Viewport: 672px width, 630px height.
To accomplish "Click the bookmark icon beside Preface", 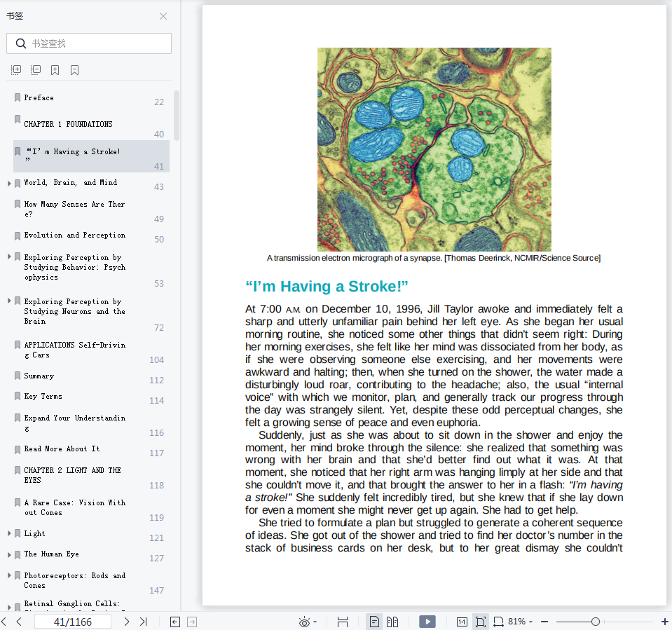I will (x=17, y=97).
